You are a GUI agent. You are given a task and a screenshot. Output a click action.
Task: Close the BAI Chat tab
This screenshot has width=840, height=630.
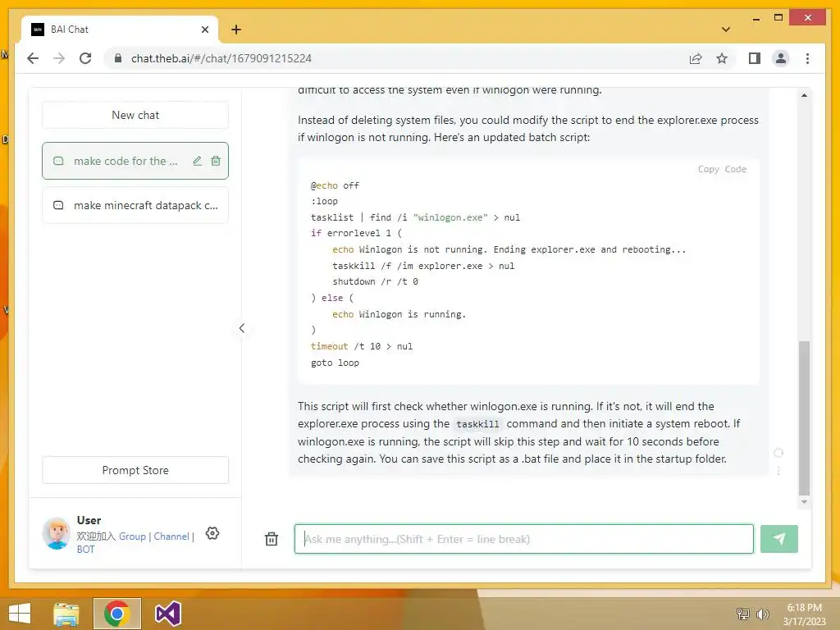click(x=204, y=30)
